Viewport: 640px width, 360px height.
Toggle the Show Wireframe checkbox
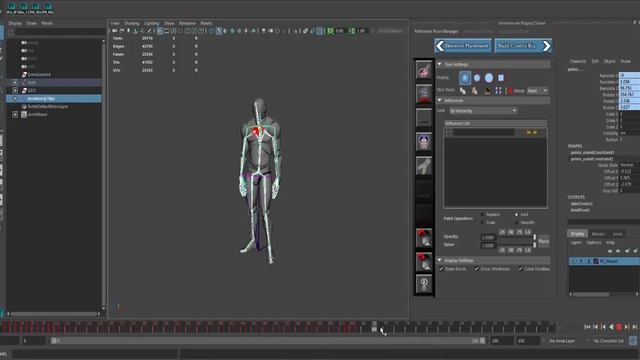click(476, 269)
